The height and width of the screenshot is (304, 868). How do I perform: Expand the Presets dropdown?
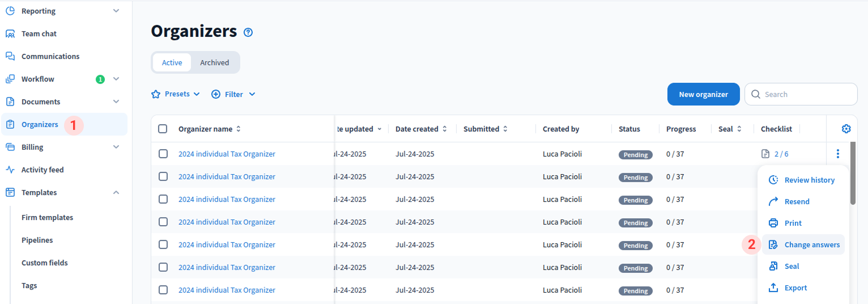point(176,94)
